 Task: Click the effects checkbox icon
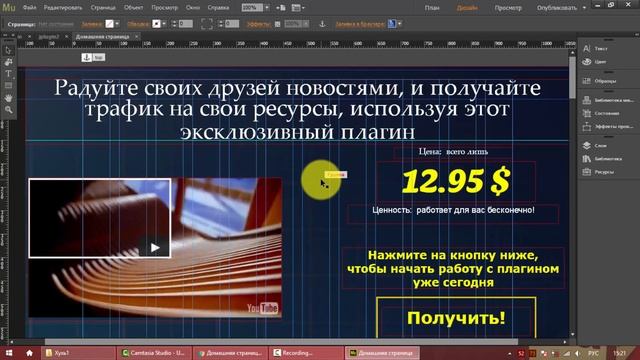tap(278, 24)
